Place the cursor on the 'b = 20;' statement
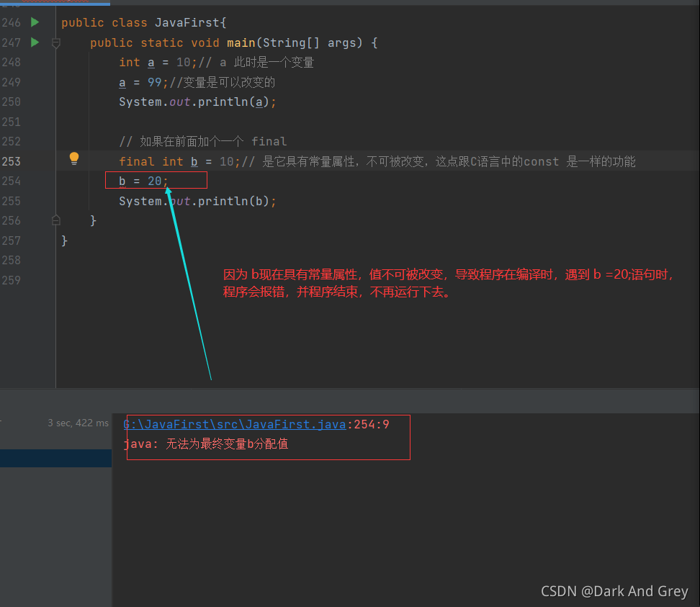Screen dimensions: 700x607 tap(143, 181)
